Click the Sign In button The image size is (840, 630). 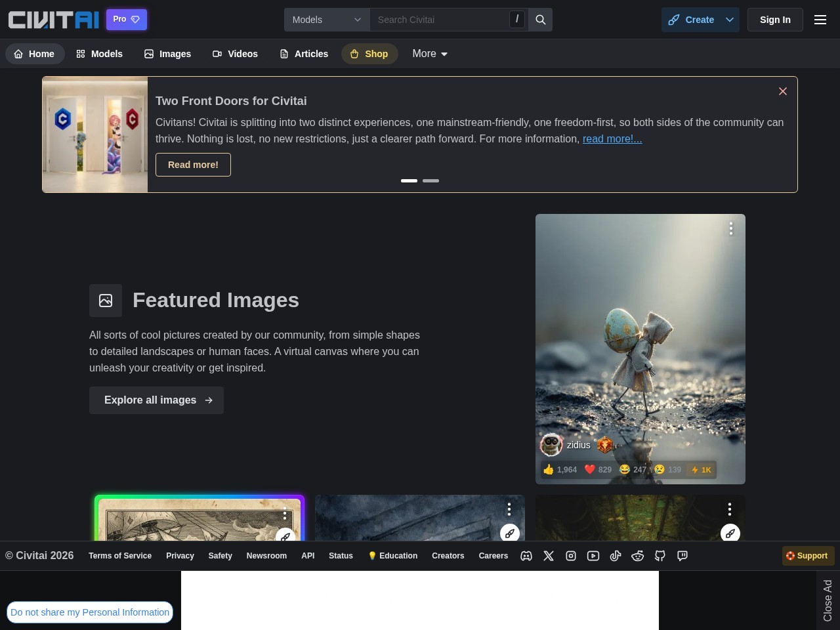[x=775, y=20]
